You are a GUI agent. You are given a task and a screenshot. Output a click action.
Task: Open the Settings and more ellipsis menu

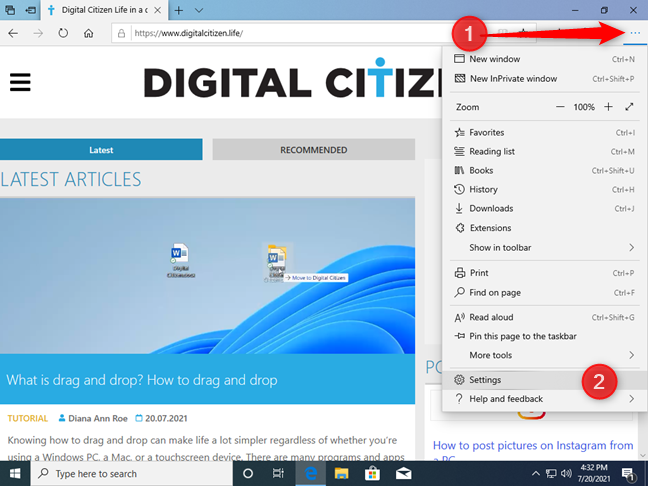click(x=635, y=33)
